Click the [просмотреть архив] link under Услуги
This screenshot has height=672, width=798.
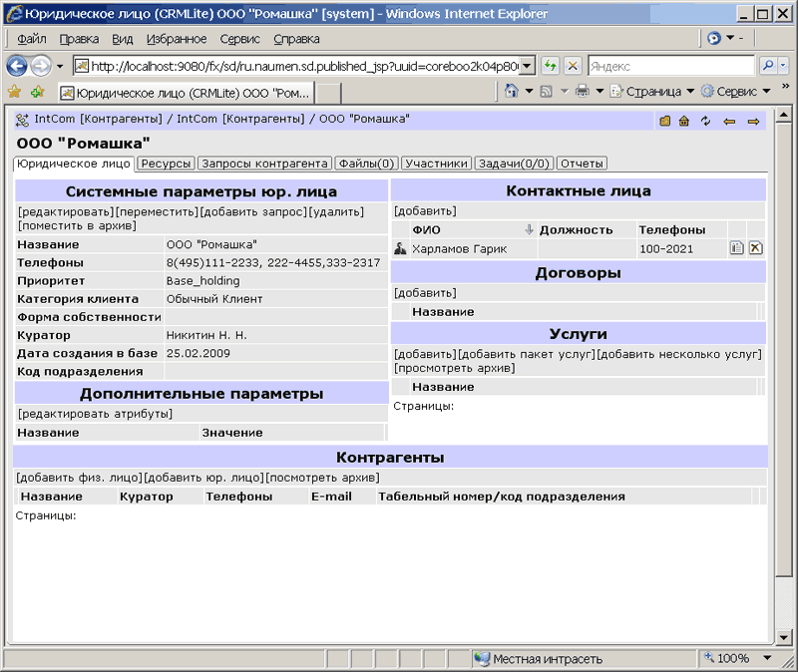(455, 368)
